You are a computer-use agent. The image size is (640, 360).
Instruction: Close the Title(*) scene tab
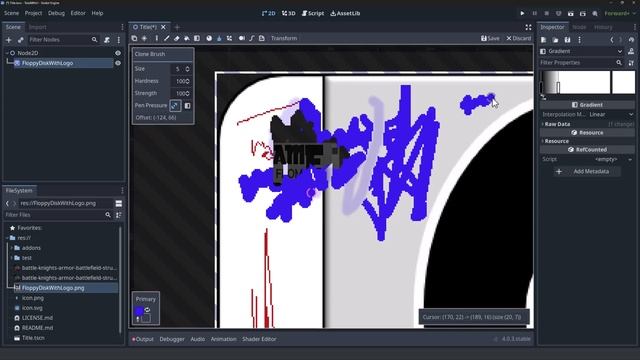pyautogui.click(x=163, y=27)
